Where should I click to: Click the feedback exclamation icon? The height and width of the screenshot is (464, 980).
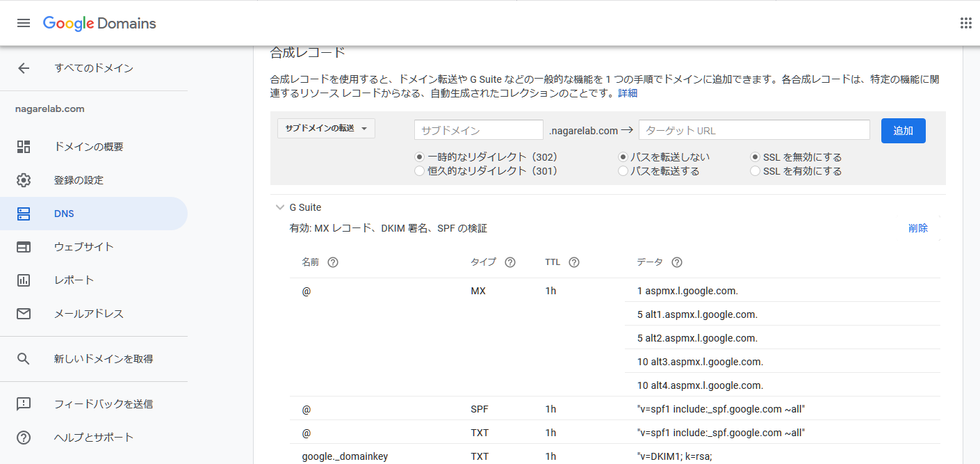[x=24, y=404]
